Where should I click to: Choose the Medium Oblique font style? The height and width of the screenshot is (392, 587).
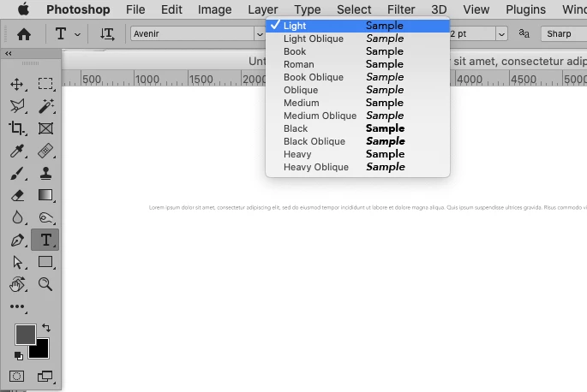pos(357,116)
